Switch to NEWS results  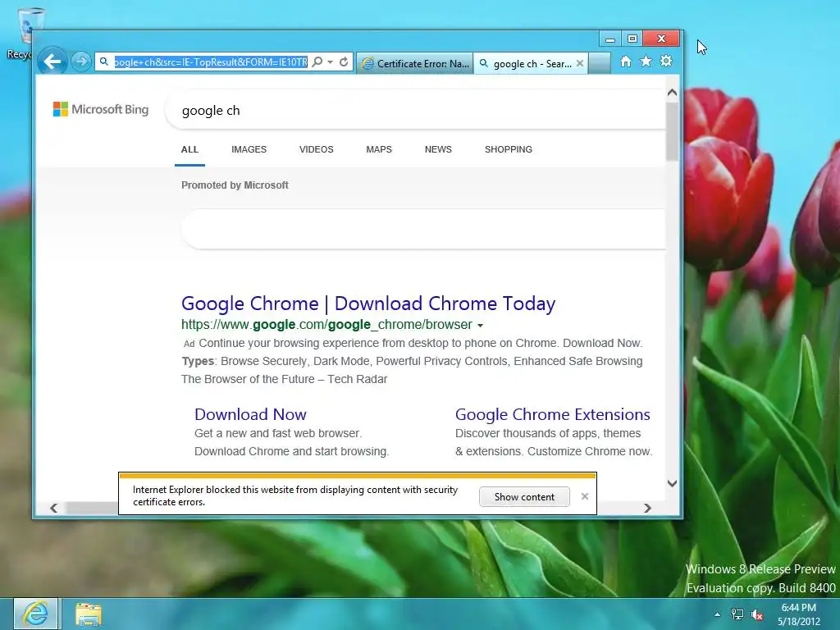click(x=438, y=149)
